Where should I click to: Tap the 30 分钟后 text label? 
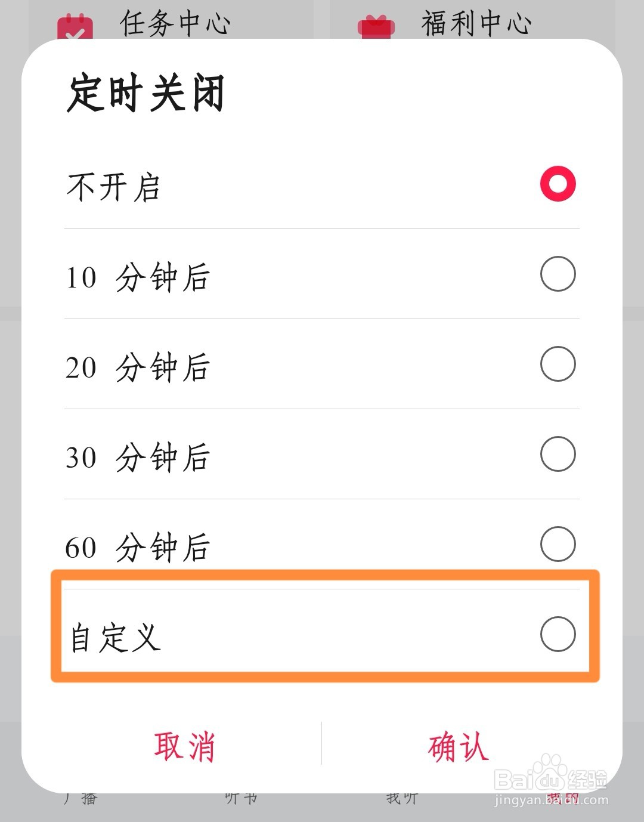tap(138, 458)
